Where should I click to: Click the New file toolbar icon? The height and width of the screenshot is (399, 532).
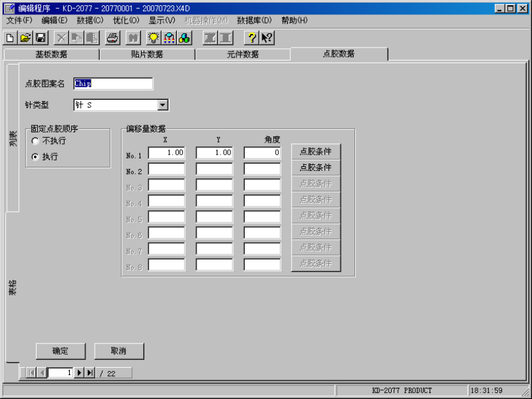tap(10, 38)
